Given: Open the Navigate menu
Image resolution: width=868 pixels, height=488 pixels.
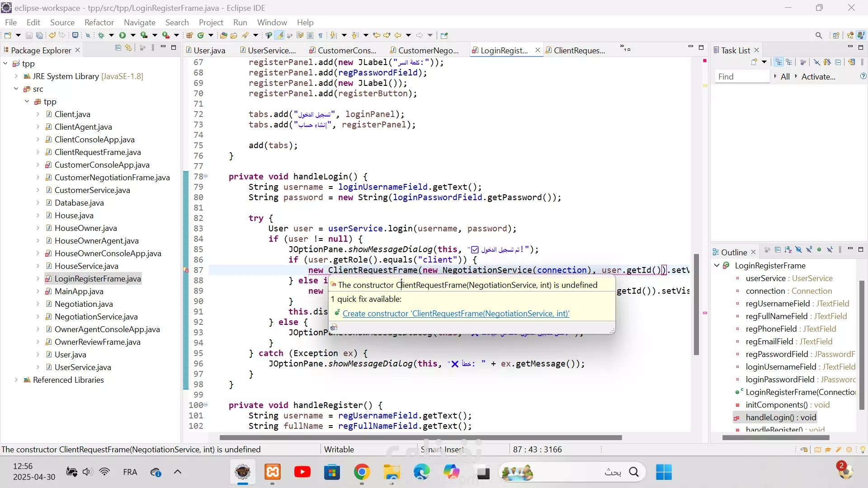Looking at the screenshot, I should tap(140, 22).
